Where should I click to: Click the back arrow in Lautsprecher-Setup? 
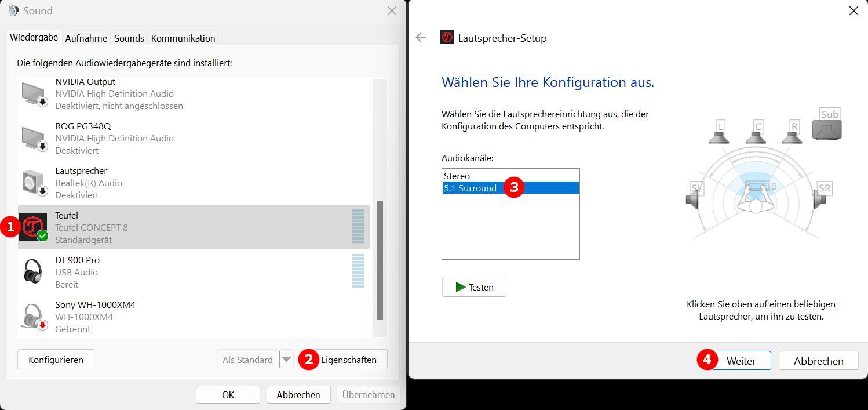tap(421, 38)
